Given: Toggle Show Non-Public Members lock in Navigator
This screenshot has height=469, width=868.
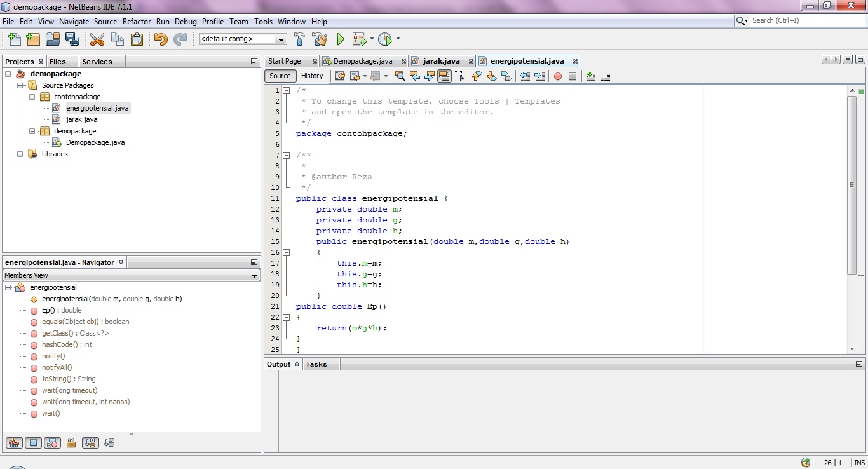Looking at the screenshot, I should tap(71, 443).
